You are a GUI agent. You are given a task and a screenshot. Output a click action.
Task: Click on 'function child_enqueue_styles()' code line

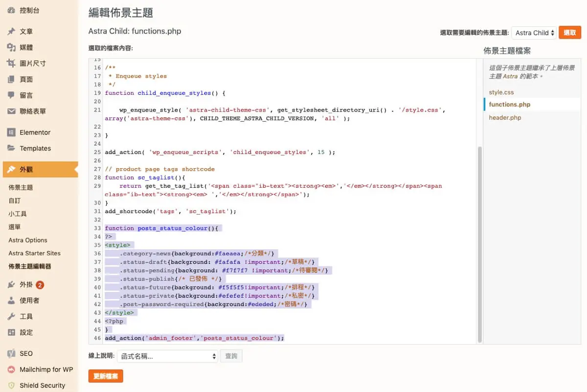(x=165, y=93)
